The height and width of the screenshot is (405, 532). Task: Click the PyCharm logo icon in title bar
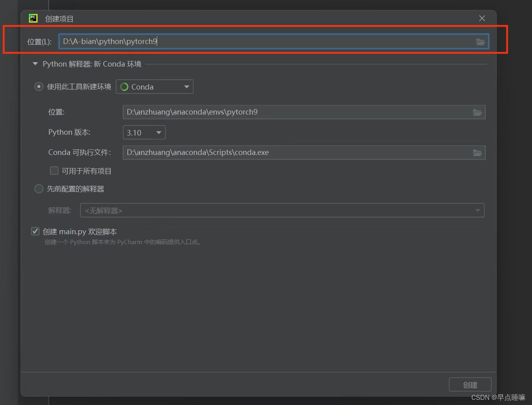[33, 18]
